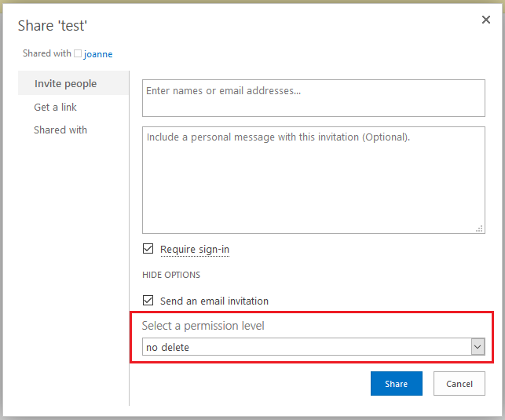Viewport: 505px width, 420px height.
Task: Focus the names or email addresses field
Action: point(313,98)
